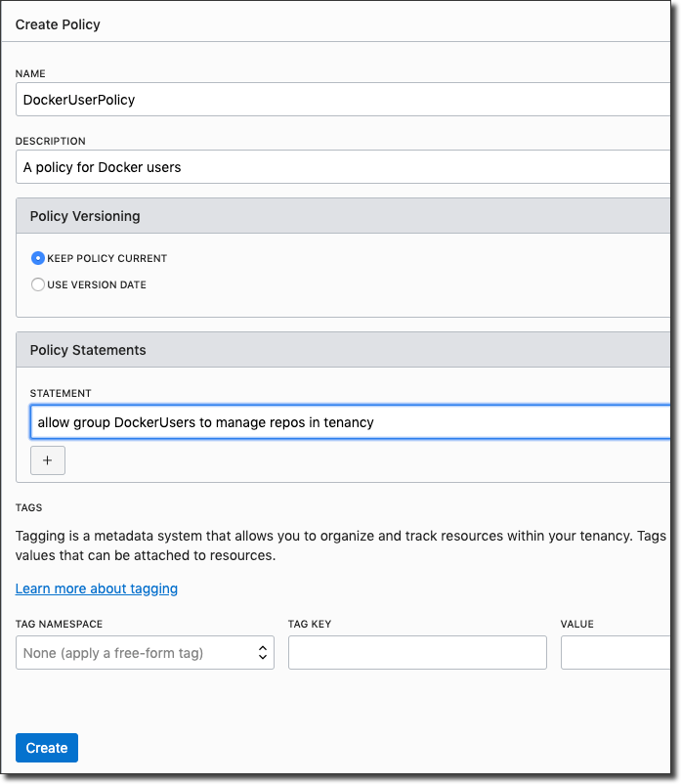
Task: Click the Policy Versioning section header
Action: pyautogui.click(x=85, y=216)
